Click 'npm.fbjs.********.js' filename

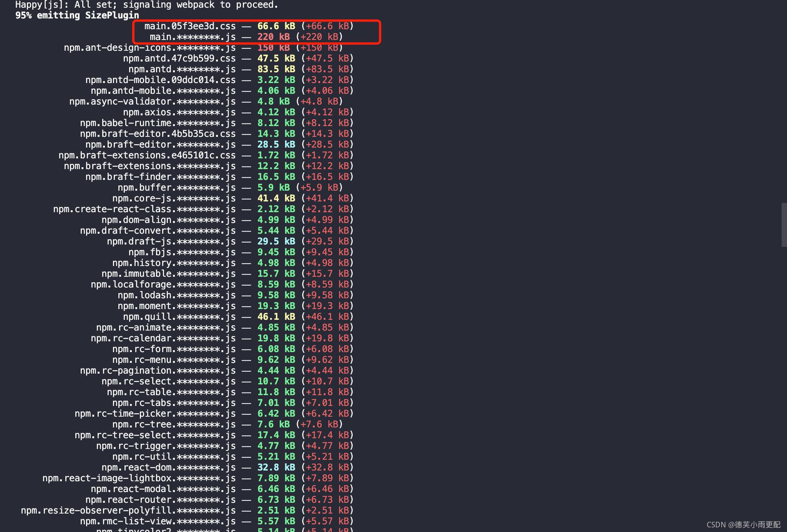coord(182,252)
